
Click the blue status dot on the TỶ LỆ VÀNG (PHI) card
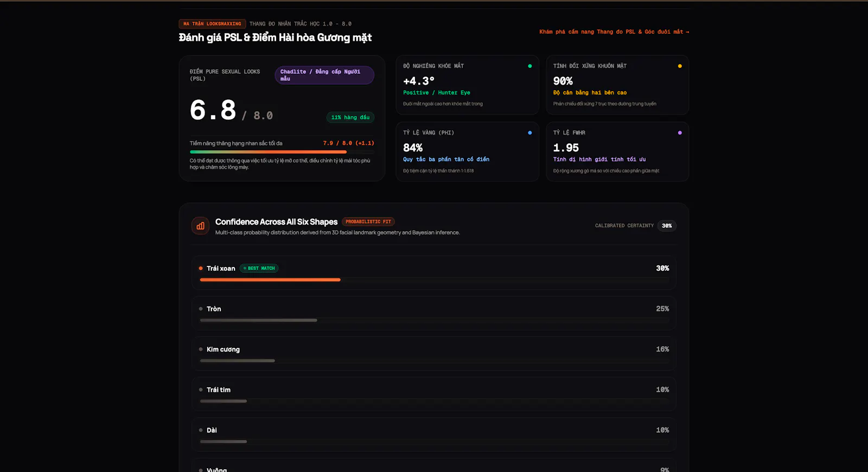[x=530, y=133]
